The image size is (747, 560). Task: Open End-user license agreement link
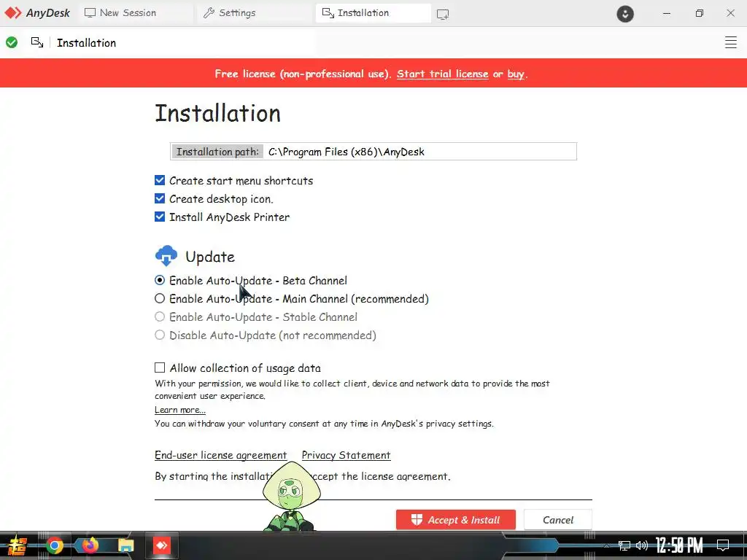click(220, 455)
